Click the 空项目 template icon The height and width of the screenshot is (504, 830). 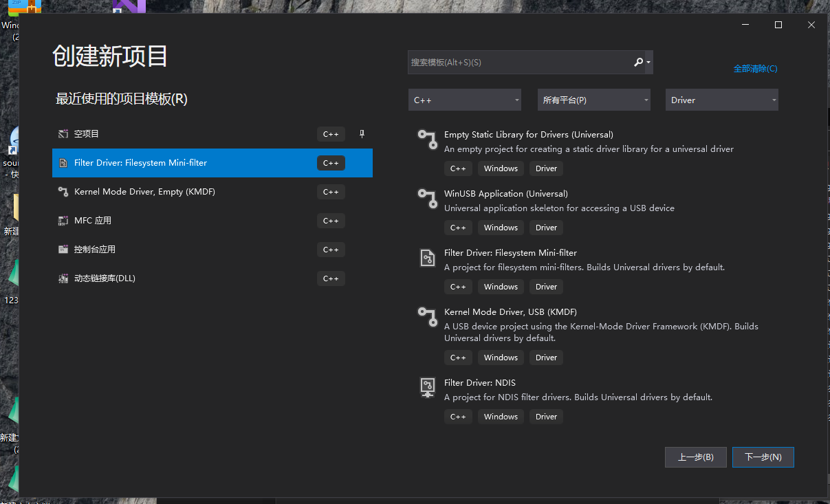coord(63,134)
